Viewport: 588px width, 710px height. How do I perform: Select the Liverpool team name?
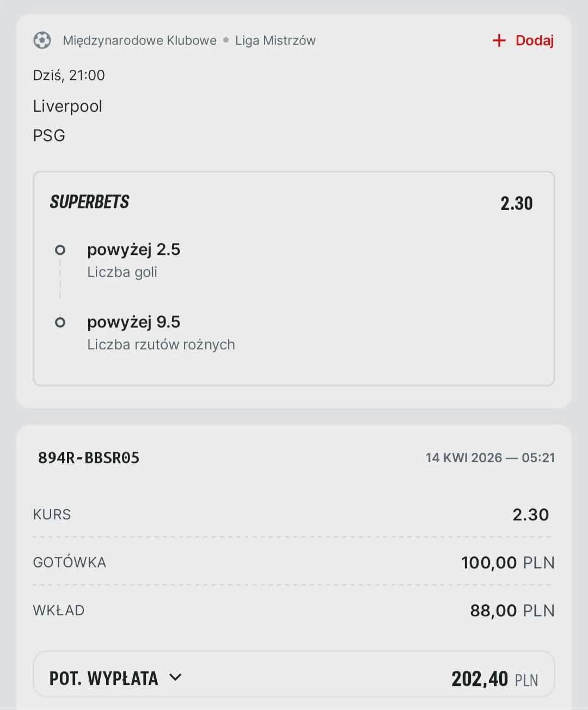pyautogui.click(x=67, y=106)
